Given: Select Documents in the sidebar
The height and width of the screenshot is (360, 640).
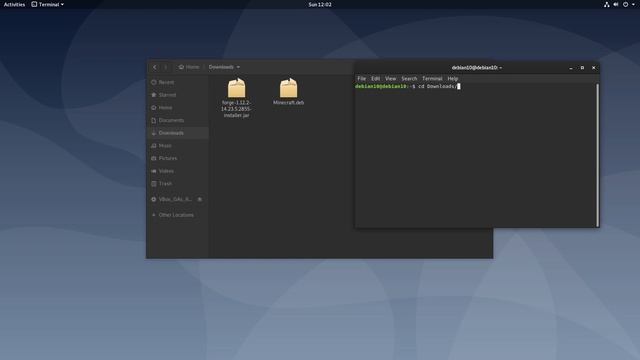Looking at the screenshot, I should (178, 120).
